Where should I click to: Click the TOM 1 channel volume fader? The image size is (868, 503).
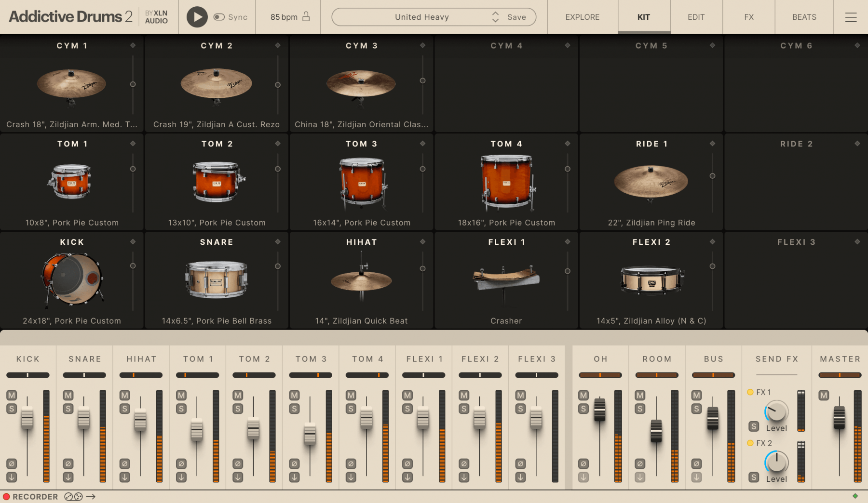197,430
